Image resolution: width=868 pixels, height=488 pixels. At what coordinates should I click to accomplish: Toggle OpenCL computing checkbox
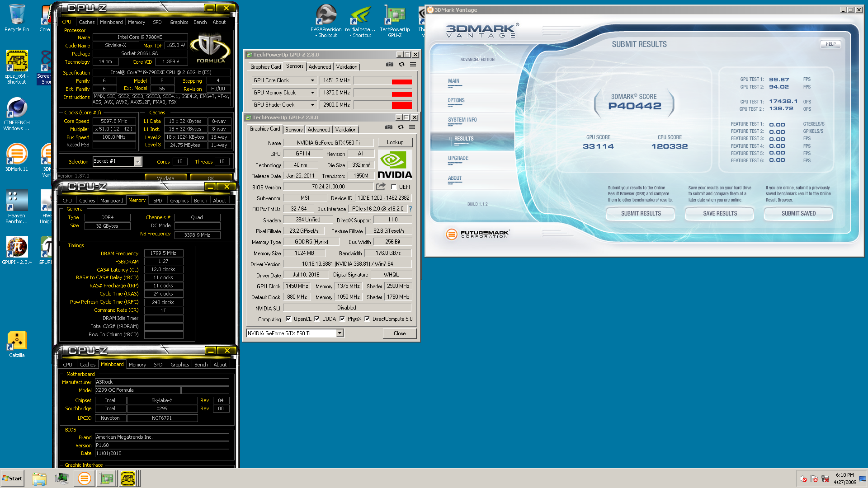(x=288, y=319)
